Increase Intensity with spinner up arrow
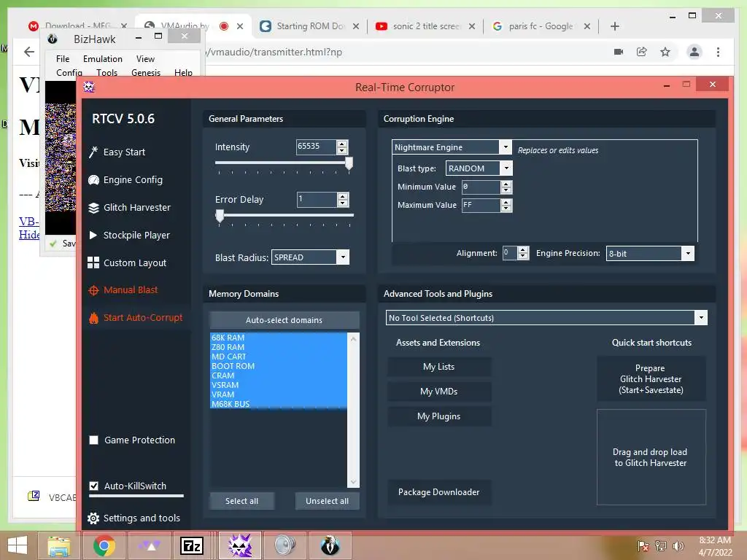The image size is (747, 560). [342, 144]
